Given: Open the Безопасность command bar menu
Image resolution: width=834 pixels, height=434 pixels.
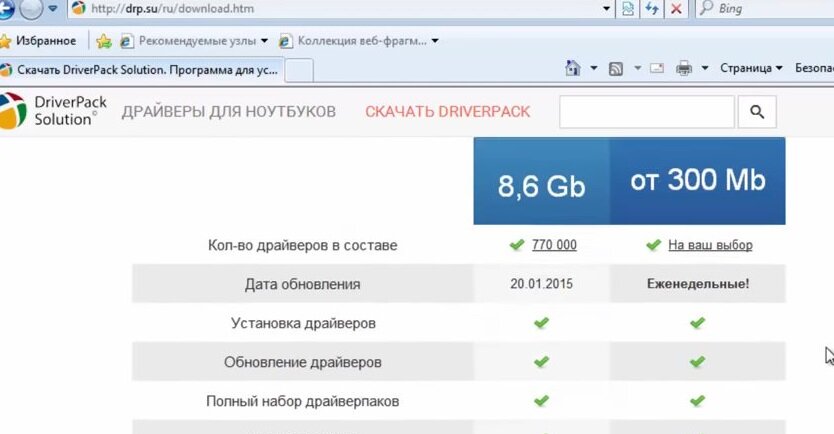Looking at the screenshot, I should pos(814,68).
